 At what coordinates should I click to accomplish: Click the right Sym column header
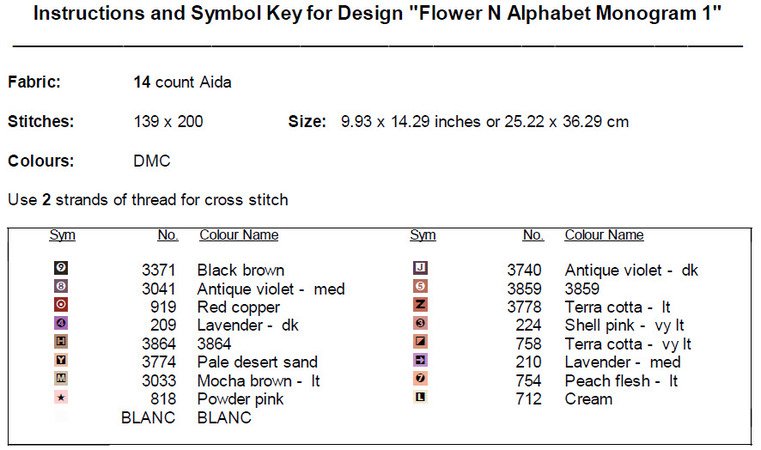point(422,235)
